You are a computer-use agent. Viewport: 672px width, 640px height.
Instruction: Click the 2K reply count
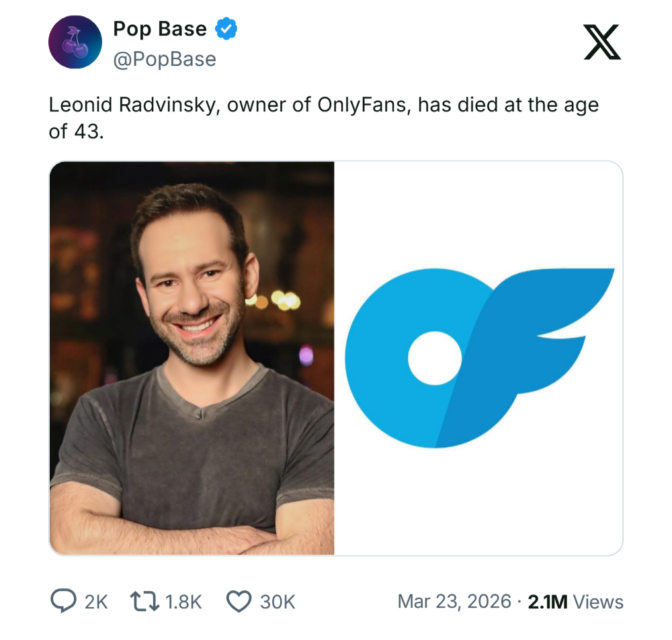pyautogui.click(x=97, y=602)
